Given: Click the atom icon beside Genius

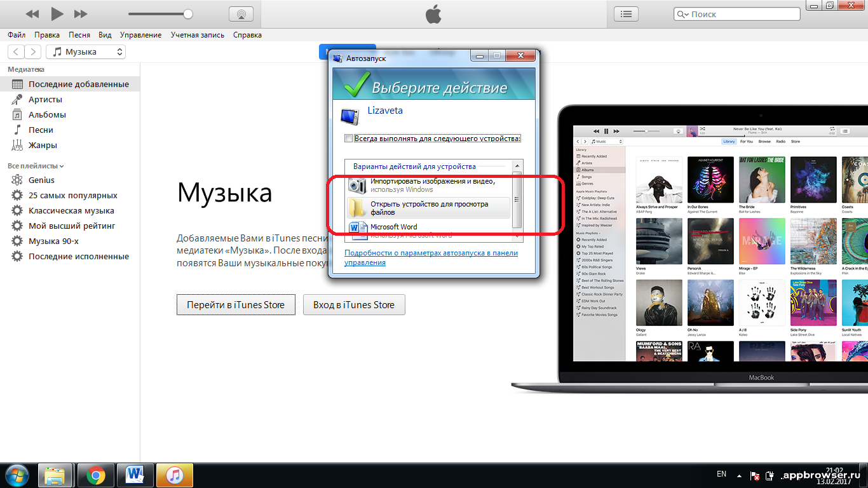Looking at the screenshot, I should point(17,180).
